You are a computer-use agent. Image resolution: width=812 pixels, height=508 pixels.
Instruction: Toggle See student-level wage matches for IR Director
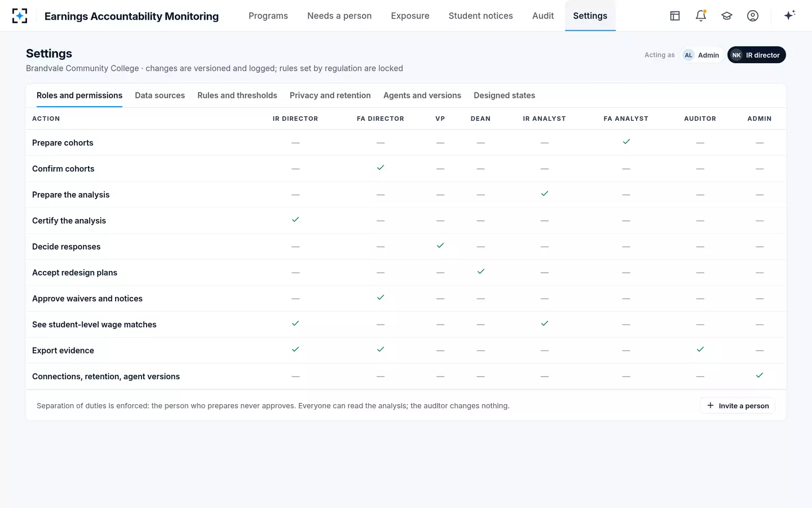295,323
